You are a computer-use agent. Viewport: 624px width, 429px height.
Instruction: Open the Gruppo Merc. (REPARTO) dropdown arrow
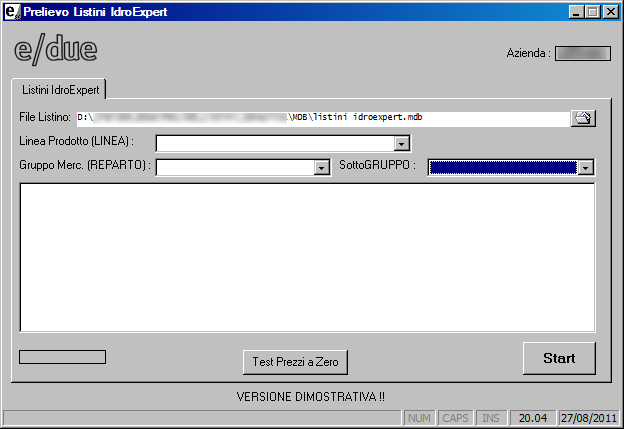tap(322, 167)
